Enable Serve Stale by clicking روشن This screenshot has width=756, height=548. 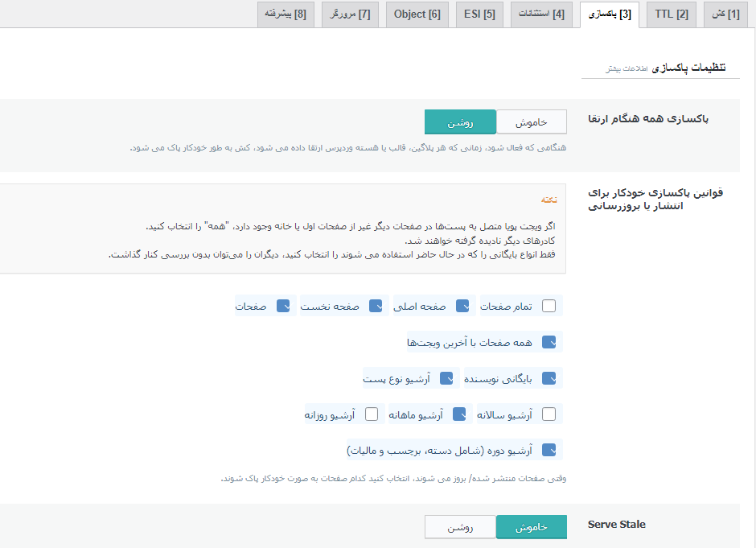[461, 526]
